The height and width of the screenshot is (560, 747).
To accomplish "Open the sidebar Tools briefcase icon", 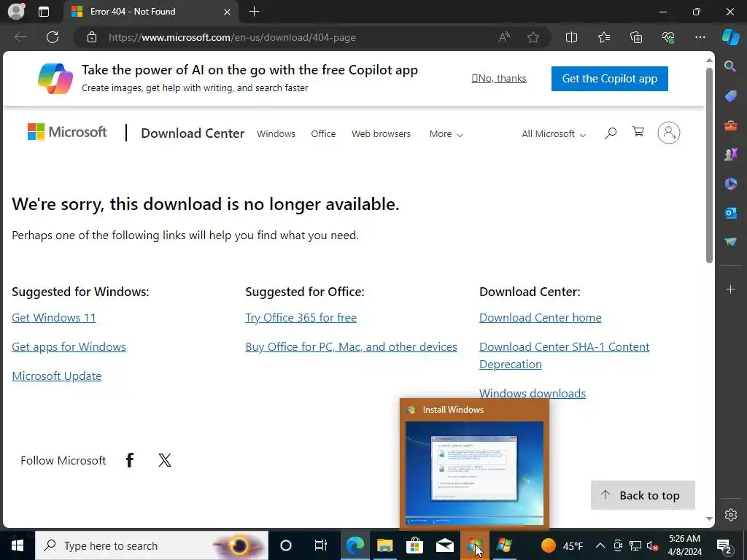I will [730, 125].
